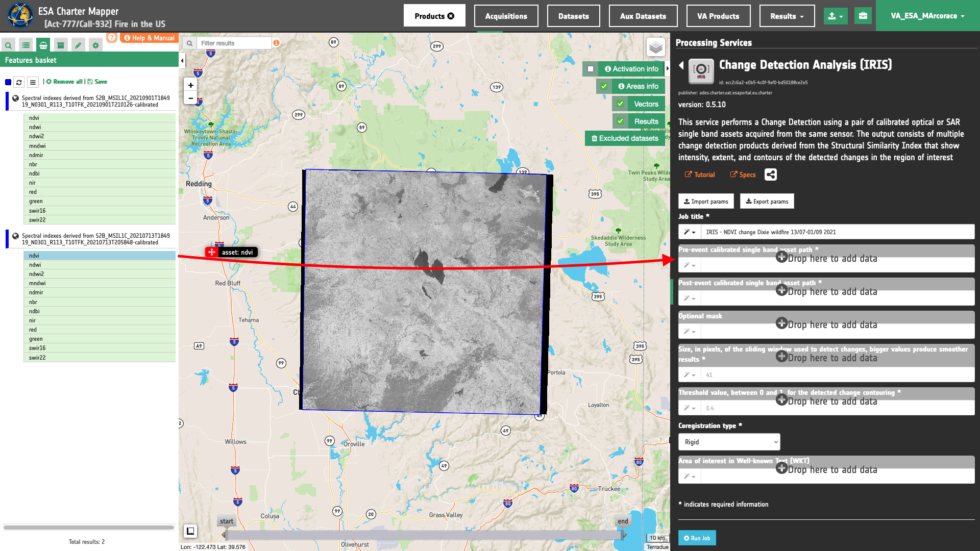This screenshot has width=980, height=551.
Task: Toggle the Vectors layer checkbox
Action: click(620, 104)
